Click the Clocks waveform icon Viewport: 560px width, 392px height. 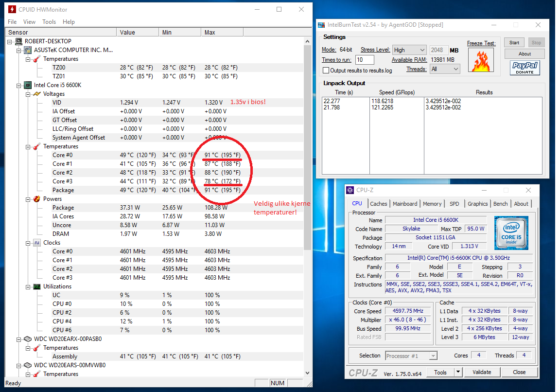coord(37,243)
